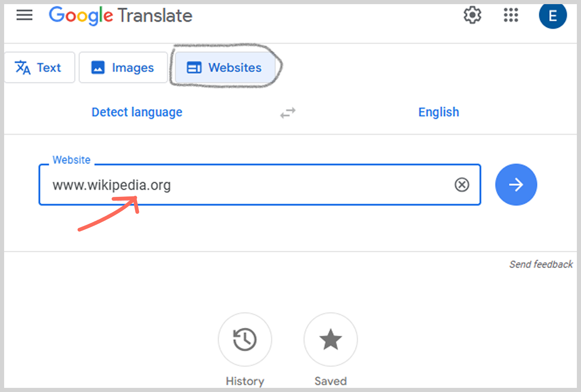The width and height of the screenshot is (581, 392).
Task: Click the Send feedback link
Action: [541, 264]
